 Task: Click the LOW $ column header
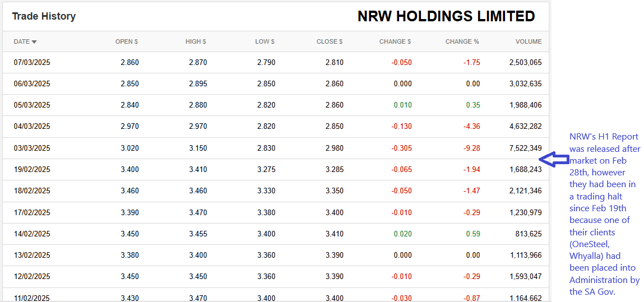click(x=265, y=41)
